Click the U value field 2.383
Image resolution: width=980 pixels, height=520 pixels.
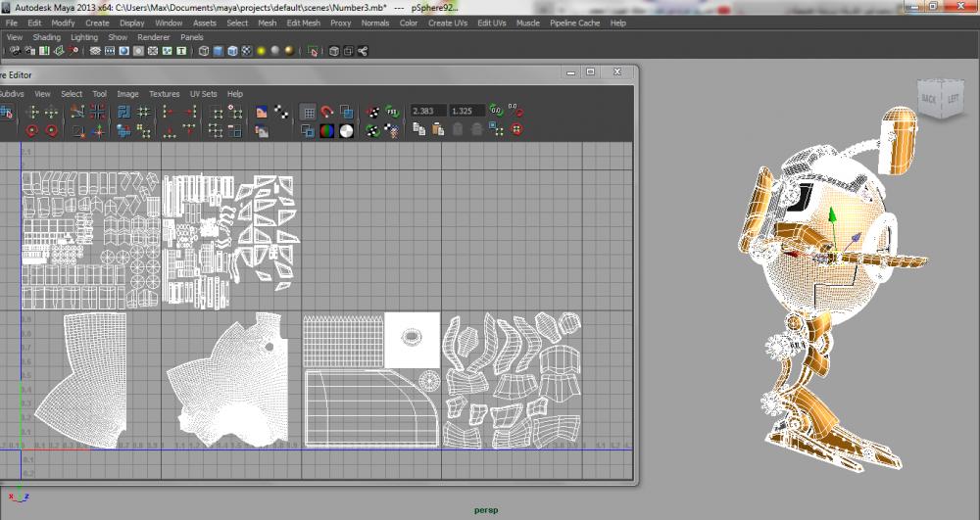(429, 111)
